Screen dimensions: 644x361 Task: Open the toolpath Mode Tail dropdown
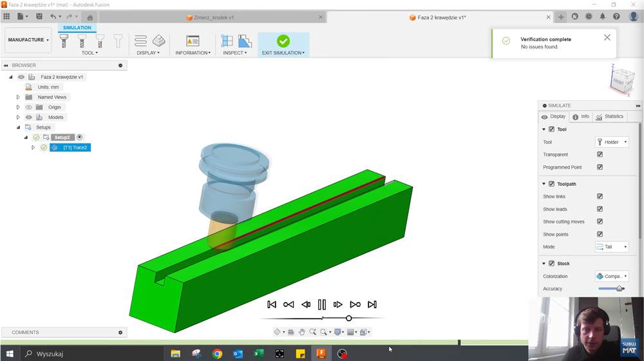[x=612, y=247]
